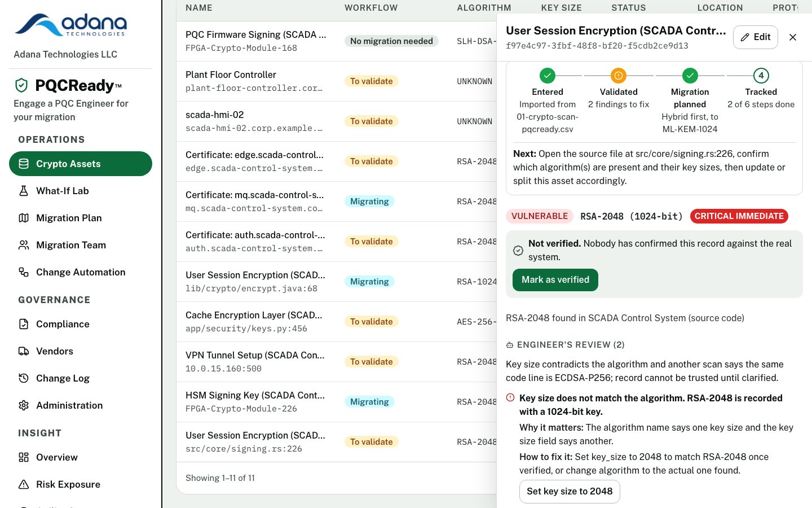Close the asset detail panel
The width and height of the screenshot is (812, 508).
click(x=793, y=37)
